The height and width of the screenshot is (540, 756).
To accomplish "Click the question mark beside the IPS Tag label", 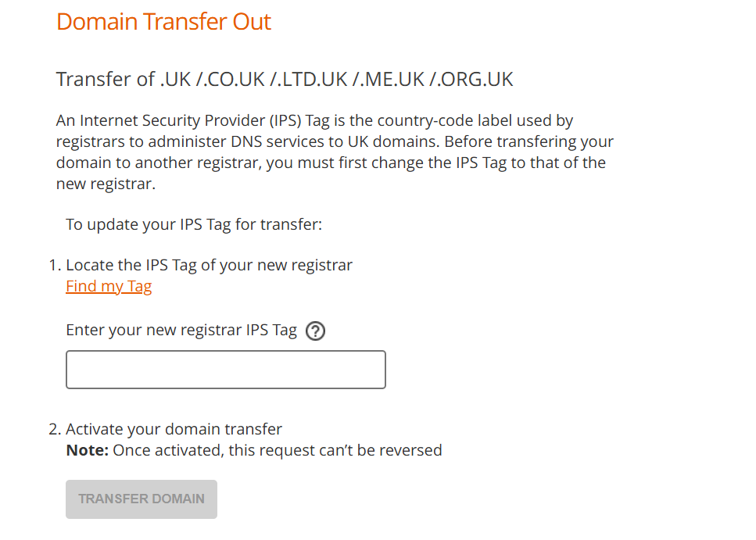I will click(x=315, y=331).
